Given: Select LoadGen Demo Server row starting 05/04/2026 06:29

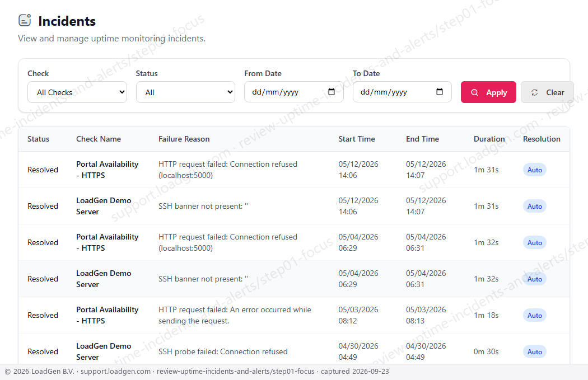Looking at the screenshot, I should coord(294,279).
